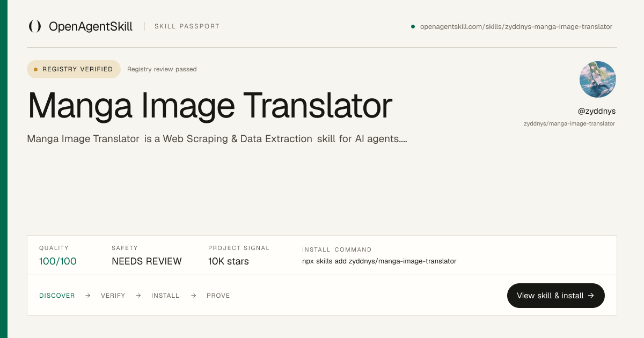
Task: Click the skill description sentence
Action: [217, 139]
